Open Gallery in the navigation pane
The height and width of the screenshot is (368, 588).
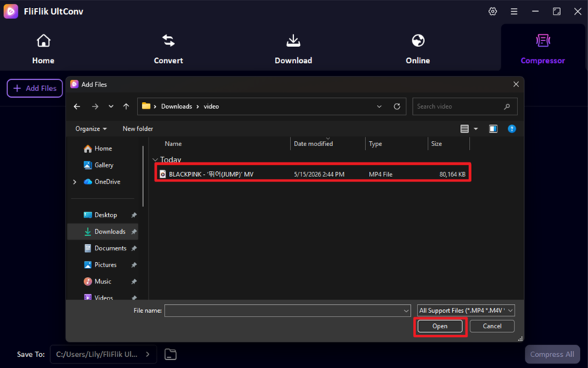(98, 165)
